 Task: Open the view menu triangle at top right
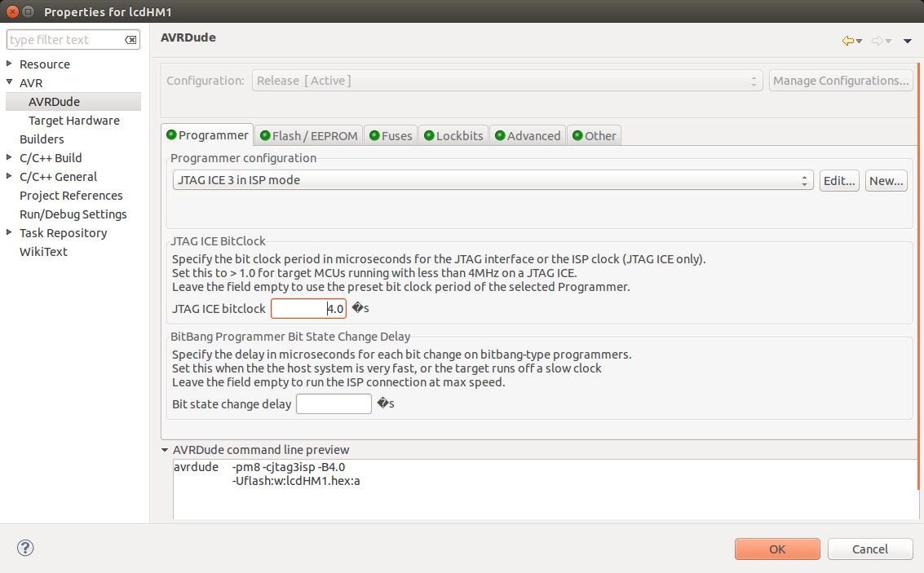pos(908,42)
